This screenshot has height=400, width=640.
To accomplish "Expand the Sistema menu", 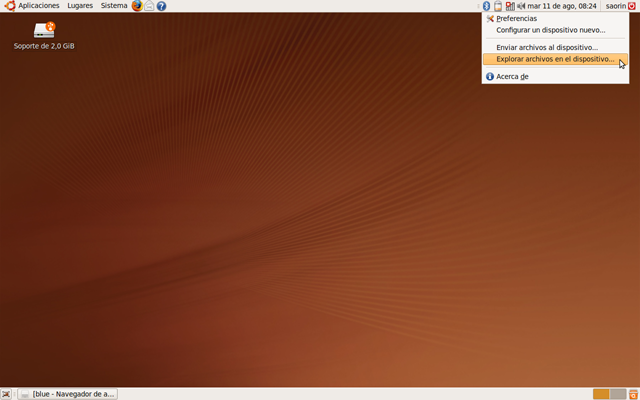I will point(114,6).
